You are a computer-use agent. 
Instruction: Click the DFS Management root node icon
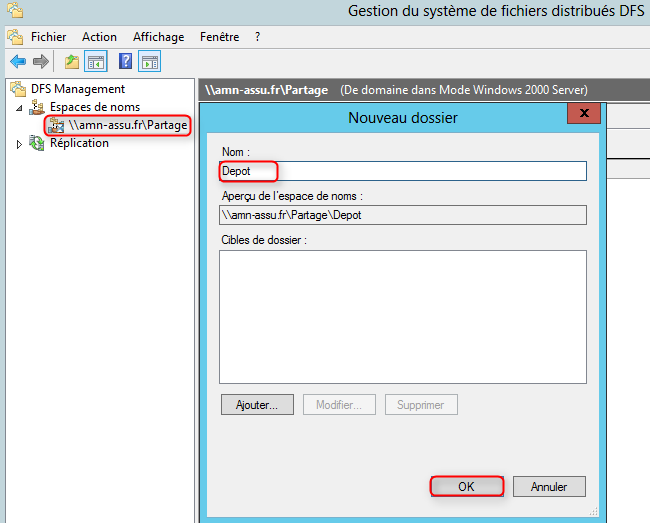17,89
